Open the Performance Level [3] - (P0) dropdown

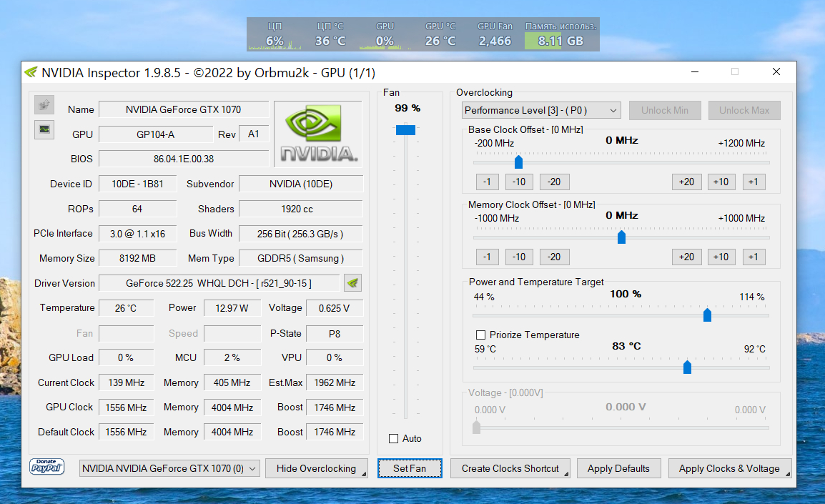[541, 111]
